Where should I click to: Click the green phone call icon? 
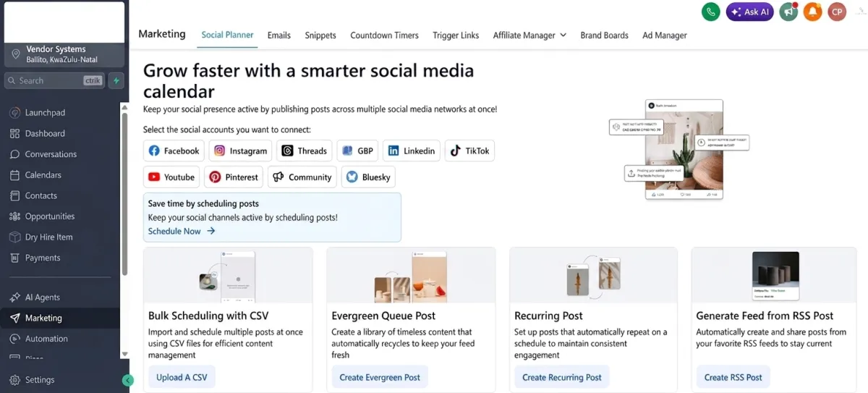pyautogui.click(x=711, y=12)
